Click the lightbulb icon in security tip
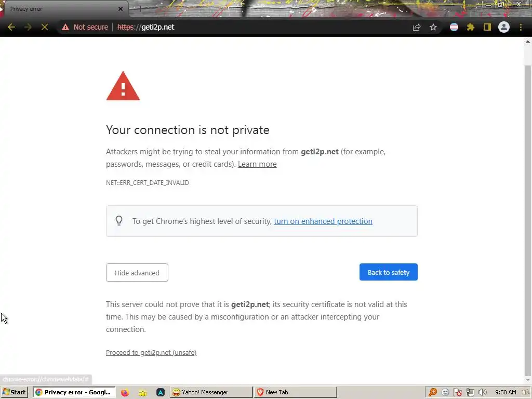Screen dimensions: 532x399 (119, 220)
